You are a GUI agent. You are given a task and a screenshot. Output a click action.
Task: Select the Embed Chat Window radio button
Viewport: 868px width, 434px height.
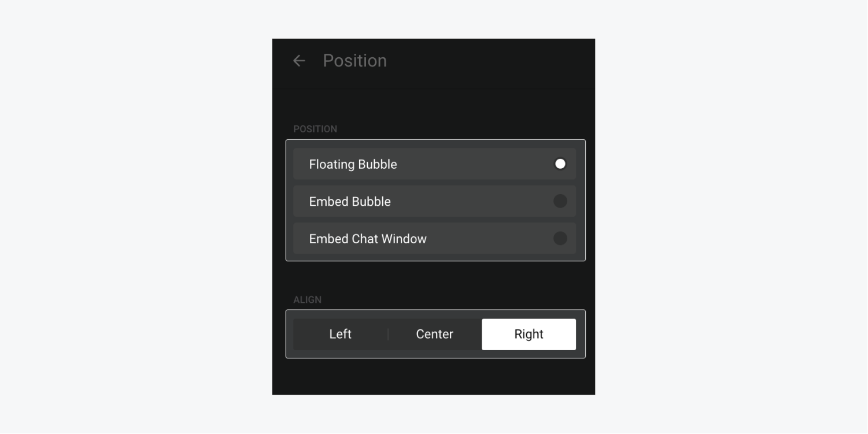click(x=560, y=238)
